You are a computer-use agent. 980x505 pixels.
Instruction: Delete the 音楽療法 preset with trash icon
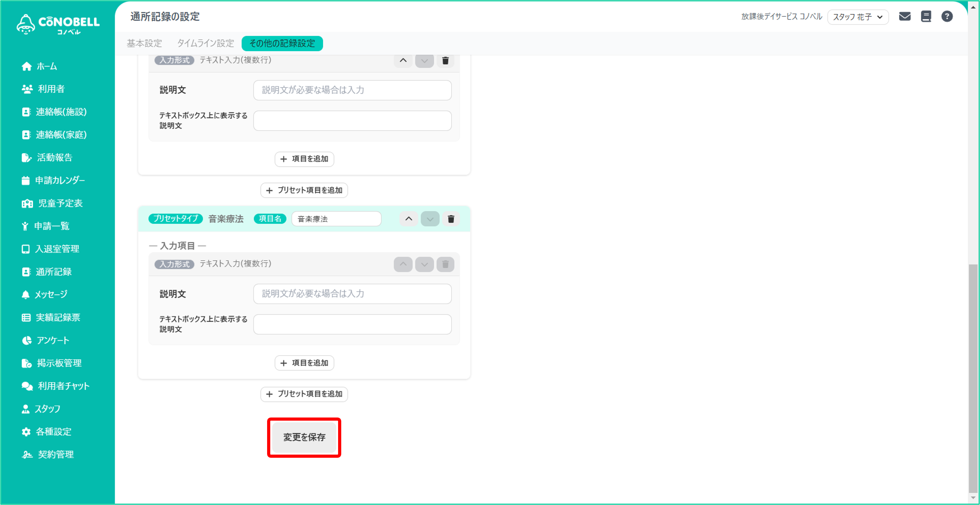451,219
